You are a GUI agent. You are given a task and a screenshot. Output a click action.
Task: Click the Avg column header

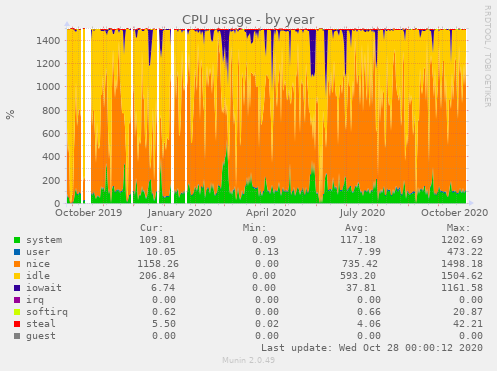tap(356, 228)
